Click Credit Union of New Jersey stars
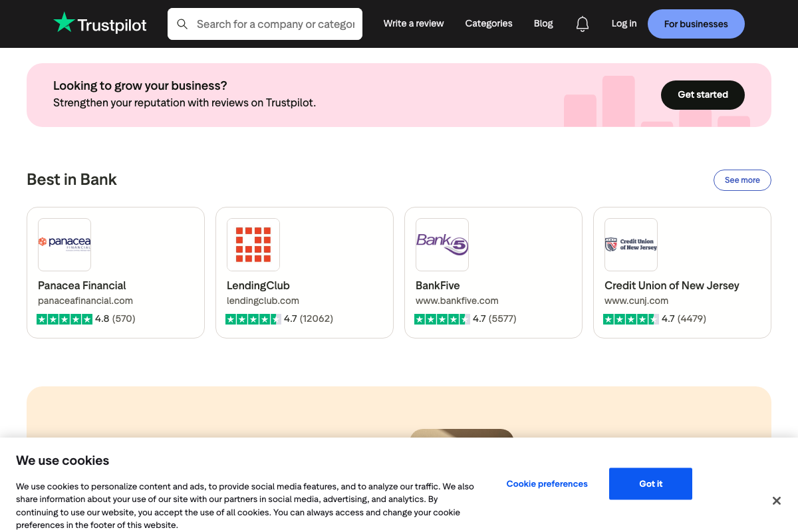 [x=631, y=319]
